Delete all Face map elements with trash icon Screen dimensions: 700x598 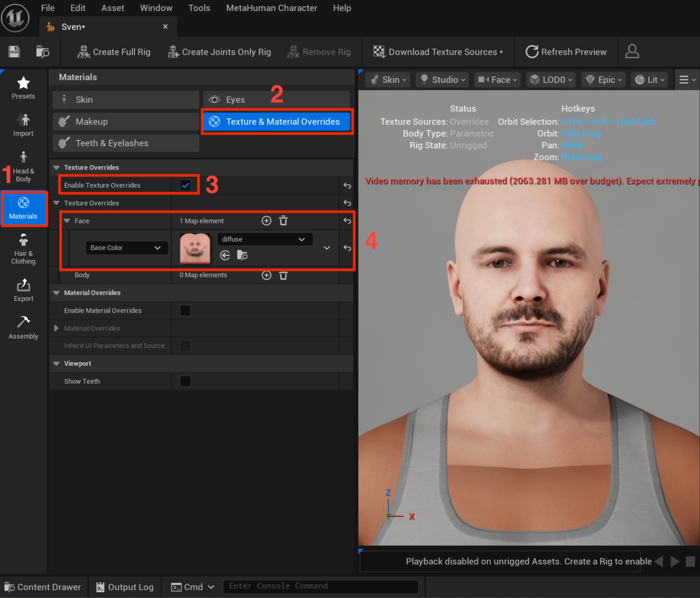[x=283, y=221]
